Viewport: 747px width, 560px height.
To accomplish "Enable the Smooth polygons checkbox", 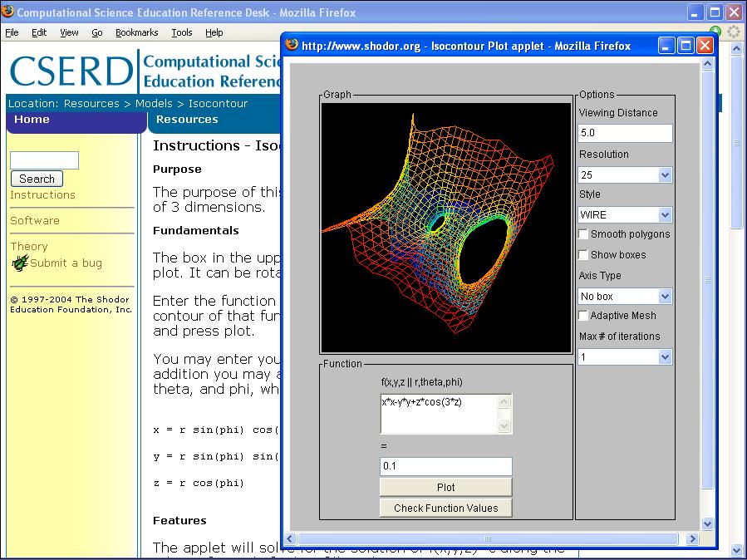I will [x=584, y=234].
